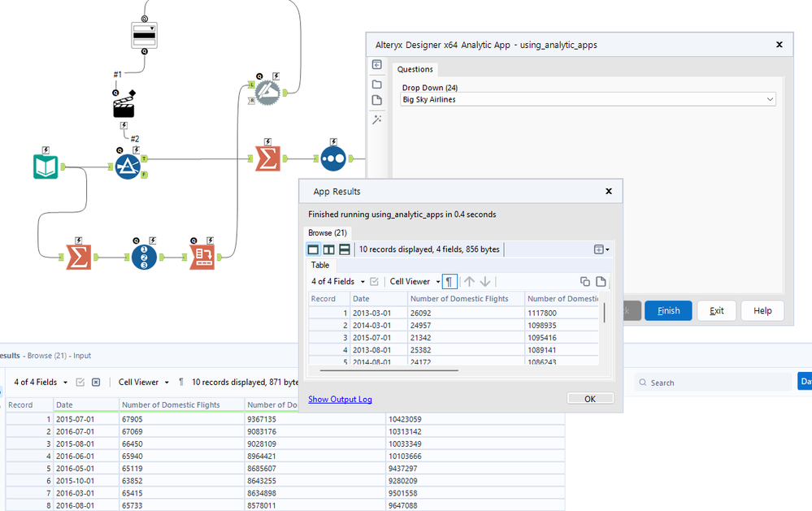Click the Help button

pos(762,310)
